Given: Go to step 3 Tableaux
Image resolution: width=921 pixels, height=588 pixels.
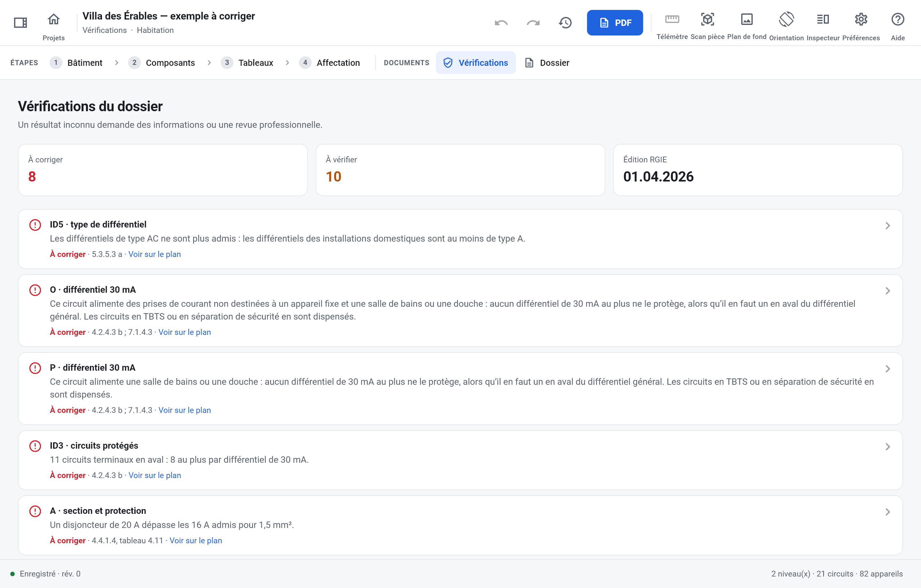Looking at the screenshot, I should click(x=247, y=63).
